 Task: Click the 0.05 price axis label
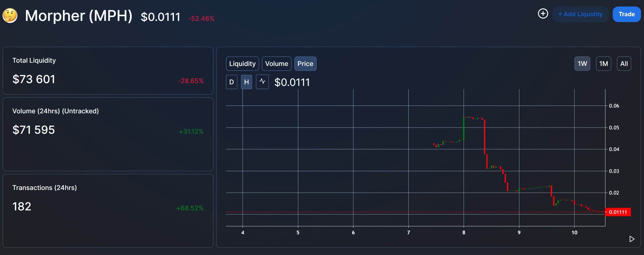tap(614, 128)
